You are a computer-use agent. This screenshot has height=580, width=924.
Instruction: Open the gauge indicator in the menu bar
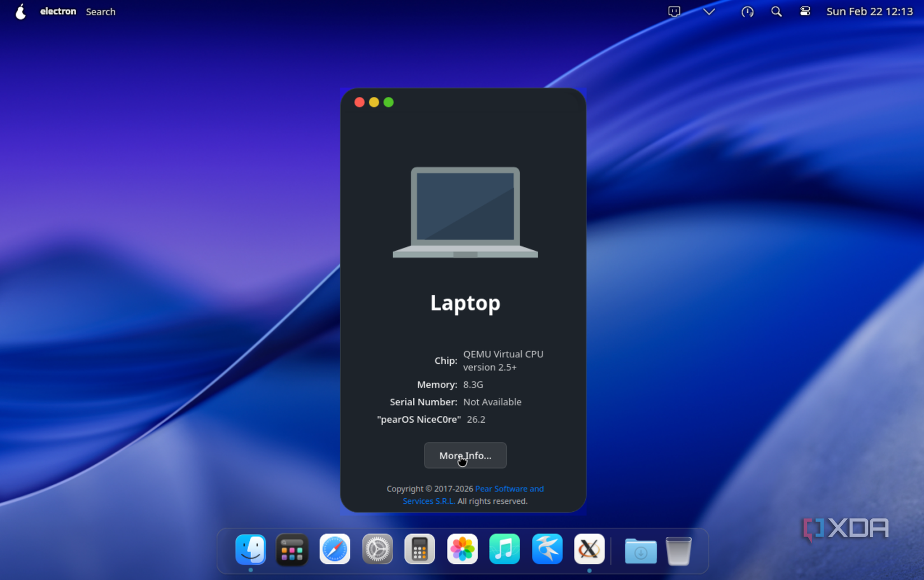[747, 11]
